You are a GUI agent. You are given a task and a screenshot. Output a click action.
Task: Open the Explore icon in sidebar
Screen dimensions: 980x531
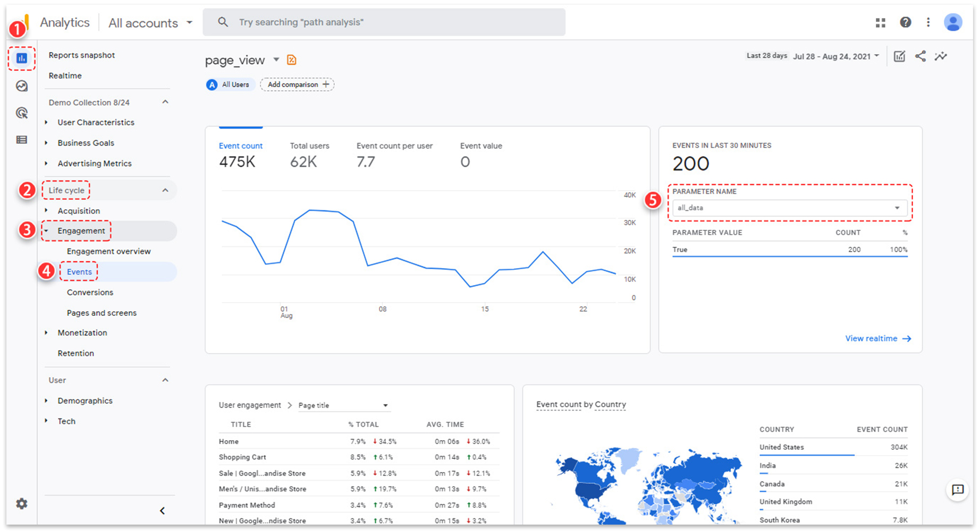(22, 86)
